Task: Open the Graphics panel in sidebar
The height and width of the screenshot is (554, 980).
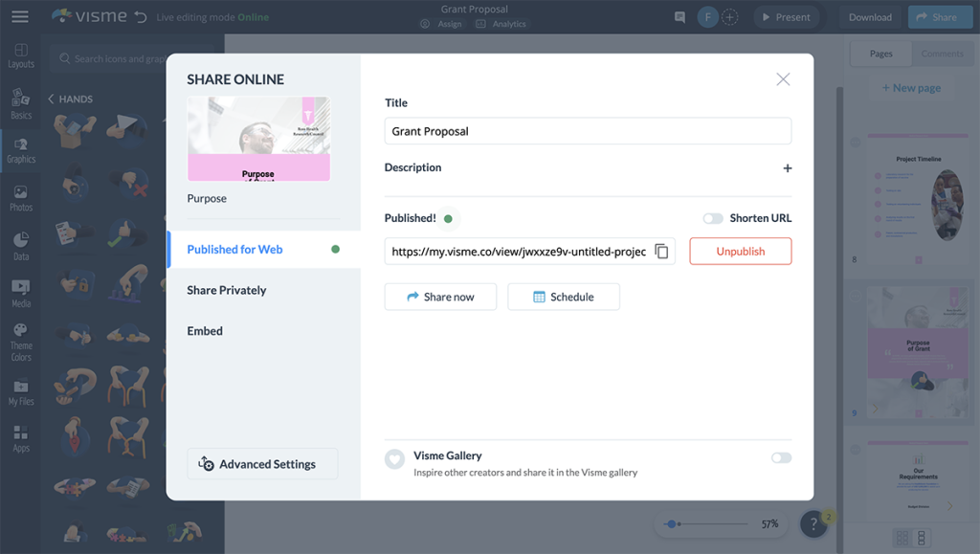Action: [x=21, y=150]
